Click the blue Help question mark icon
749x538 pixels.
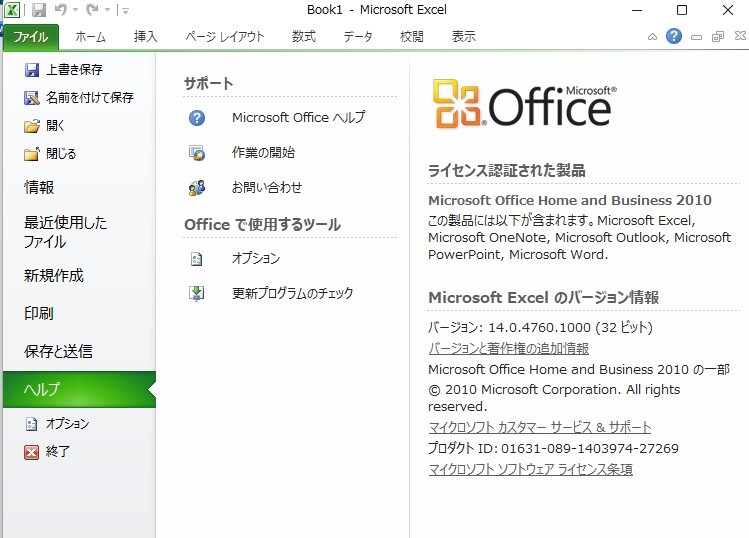coord(674,36)
